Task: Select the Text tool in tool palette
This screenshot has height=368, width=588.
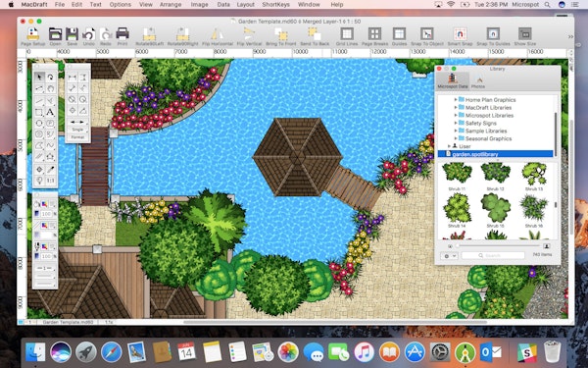Action: pyautogui.click(x=50, y=112)
